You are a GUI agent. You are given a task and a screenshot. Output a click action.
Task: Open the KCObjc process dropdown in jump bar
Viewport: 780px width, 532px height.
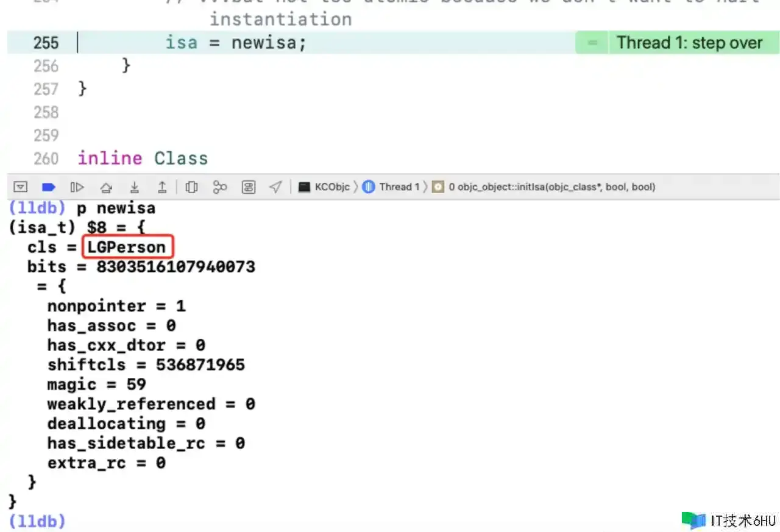[x=325, y=187]
